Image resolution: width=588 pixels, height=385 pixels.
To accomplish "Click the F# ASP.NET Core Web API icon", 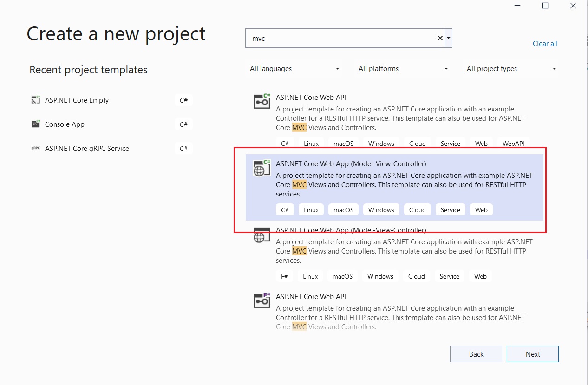I will tap(262, 300).
